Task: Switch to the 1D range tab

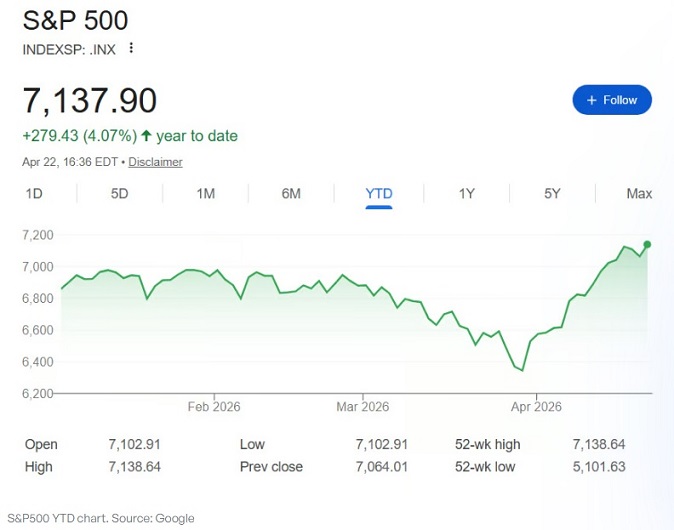Action: pyautogui.click(x=34, y=194)
